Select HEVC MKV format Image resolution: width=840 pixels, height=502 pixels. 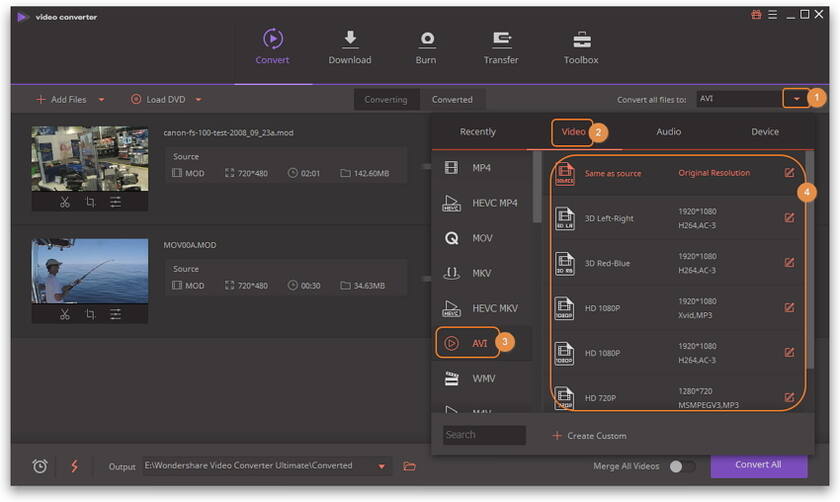tap(482, 308)
